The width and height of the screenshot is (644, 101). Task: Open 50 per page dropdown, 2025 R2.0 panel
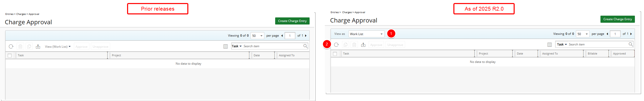click(583, 34)
